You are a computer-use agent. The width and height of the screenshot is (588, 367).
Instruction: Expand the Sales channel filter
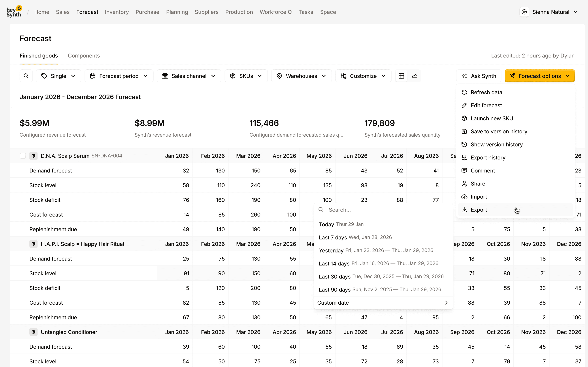click(189, 76)
